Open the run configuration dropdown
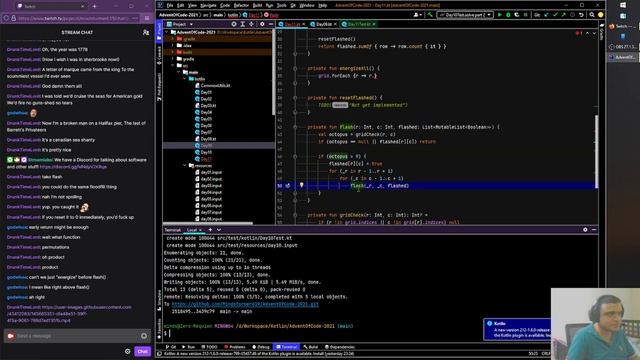 (x=465, y=15)
